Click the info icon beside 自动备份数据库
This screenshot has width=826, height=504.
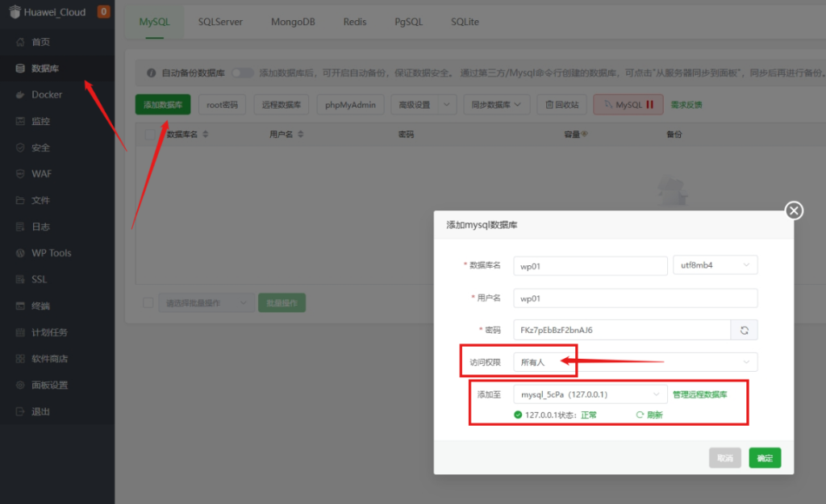151,73
